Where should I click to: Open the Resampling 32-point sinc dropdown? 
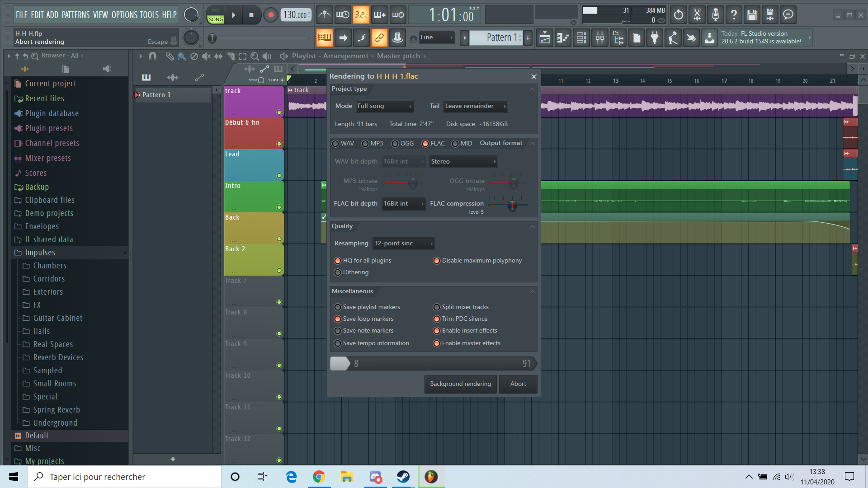pos(403,244)
